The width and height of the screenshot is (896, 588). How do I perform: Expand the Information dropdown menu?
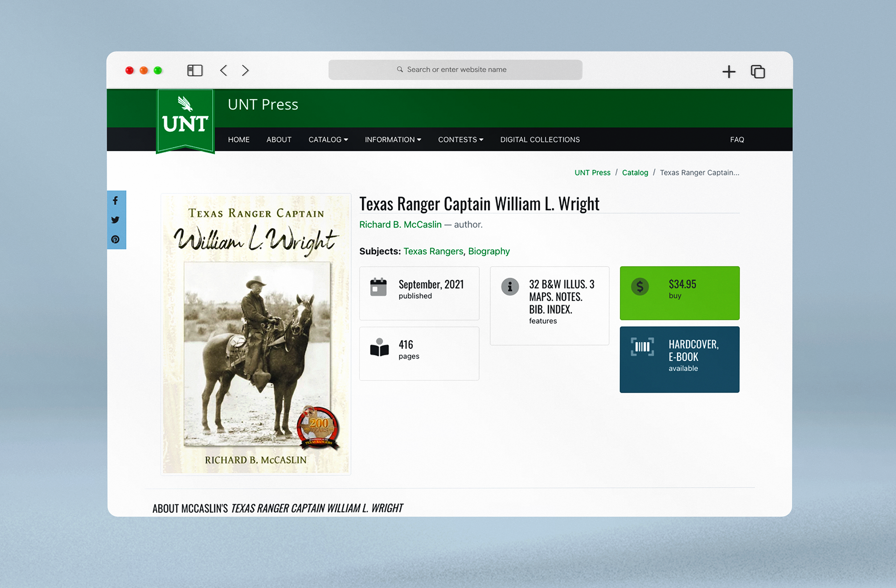click(x=393, y=139)
